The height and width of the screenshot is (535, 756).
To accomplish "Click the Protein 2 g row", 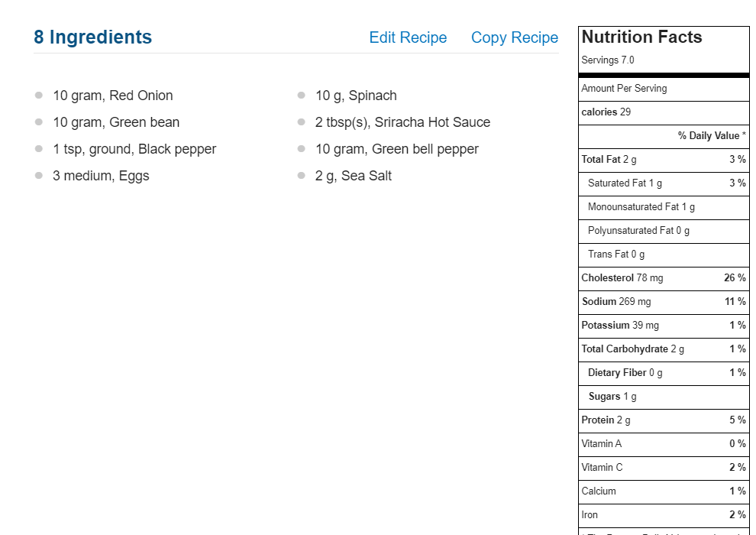I will click(x=664, y=420).
